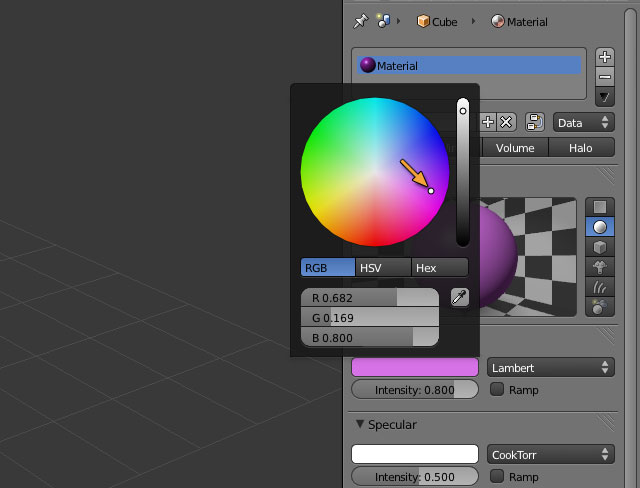640x488 pixels.
Task: Choose the flat plane preview icon
Action: click(x=600, y=207)
